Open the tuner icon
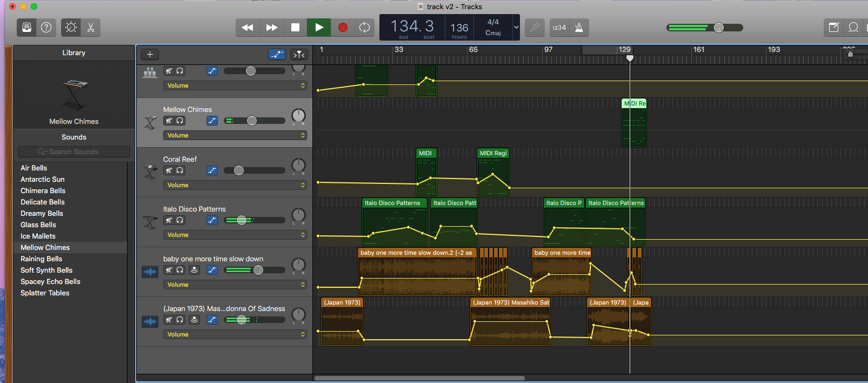 coord(535,28)
